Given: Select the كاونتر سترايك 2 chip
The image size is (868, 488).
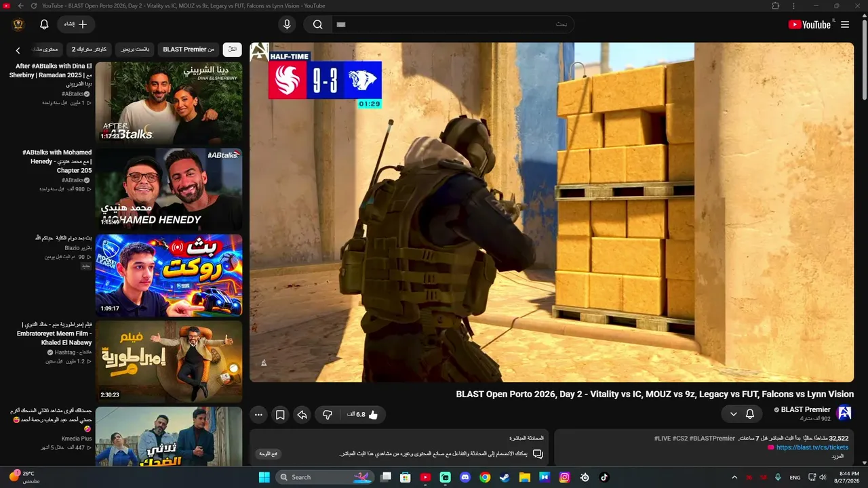Looking at the screenshot, I should click(90, 49).
